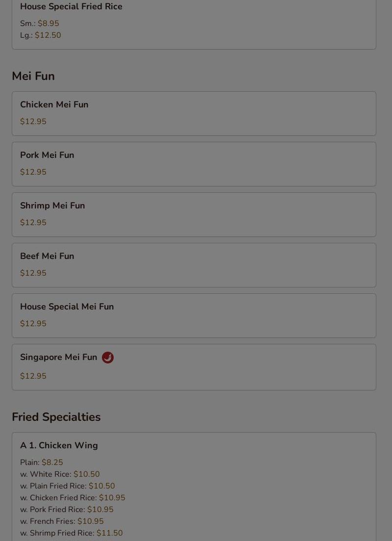Open the Chicken Mei Fun item card
The image size is (392, 541).
194,113
